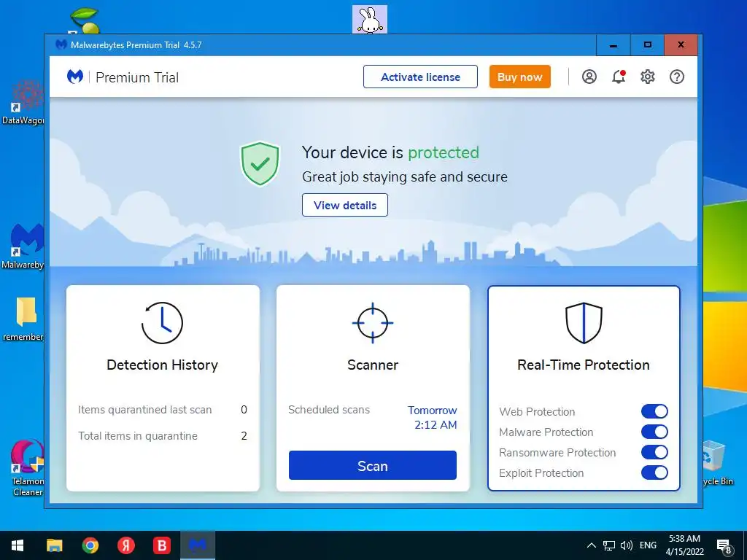747x560 pixels.
Task: Click the Malwarebytes title bar logo
Action: pos(61,44)
